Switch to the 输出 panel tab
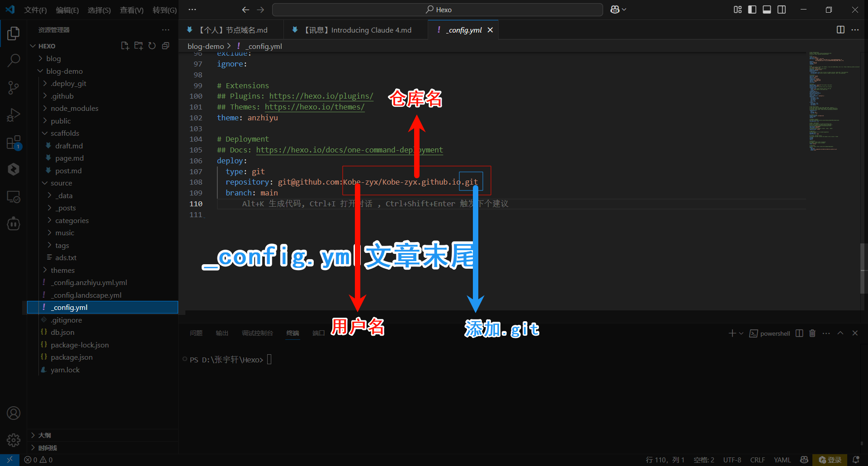Viewport: 868px width, 466px height. click(x=222, y=333)
